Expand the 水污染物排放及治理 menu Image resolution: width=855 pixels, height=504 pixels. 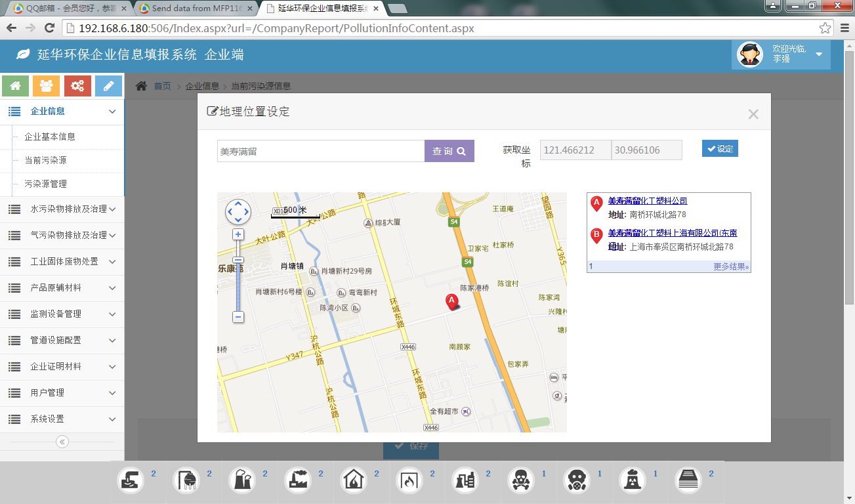tap(62, 209)
